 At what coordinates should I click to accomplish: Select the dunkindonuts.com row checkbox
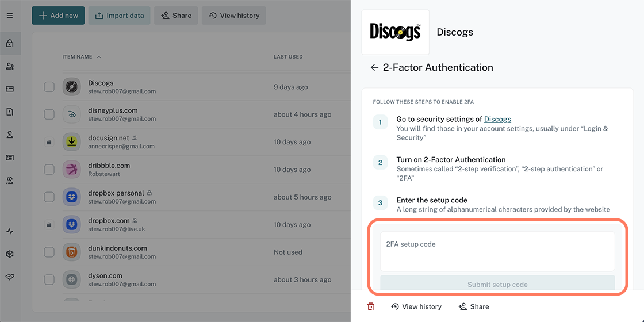click(x=49, y=252)
